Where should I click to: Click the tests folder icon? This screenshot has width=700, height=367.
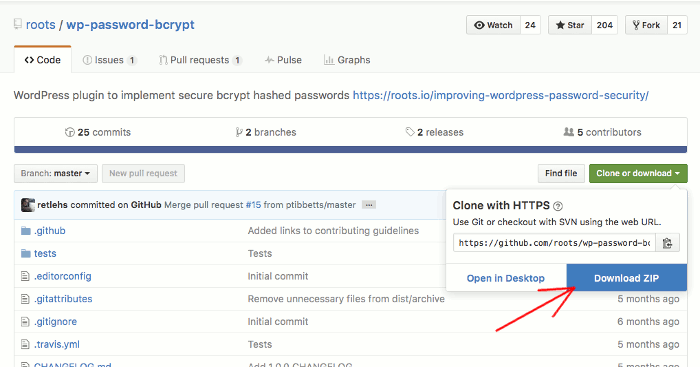click(x=25, y=253)
